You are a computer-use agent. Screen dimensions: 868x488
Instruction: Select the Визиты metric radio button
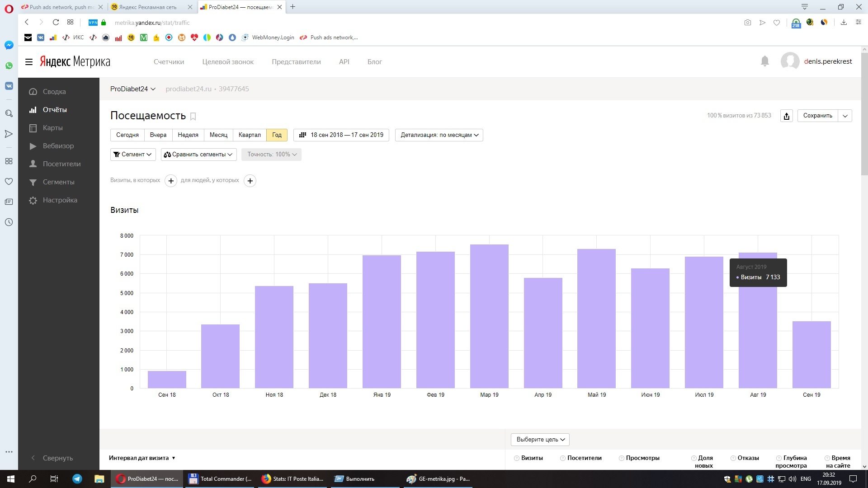click(517, 458)
